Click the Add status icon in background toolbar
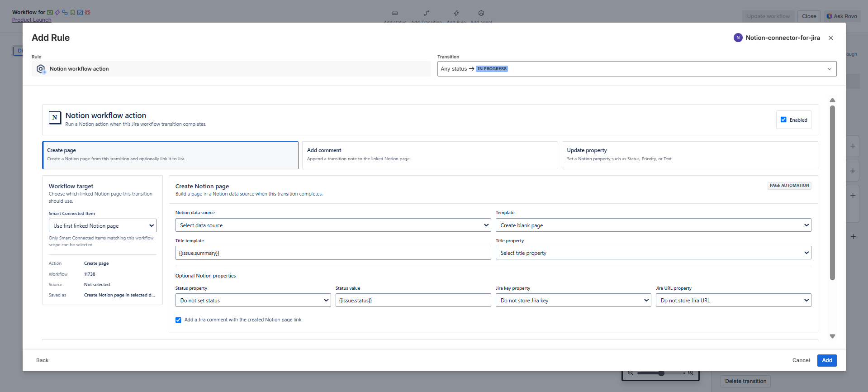 [x=395, y=13]
